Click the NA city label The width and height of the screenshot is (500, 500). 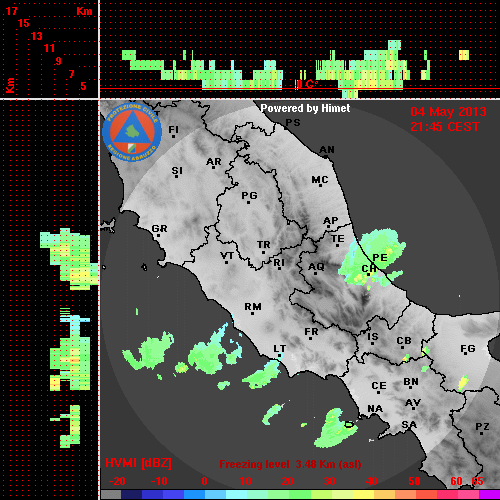pyautogui.click(x=375, y=409)
